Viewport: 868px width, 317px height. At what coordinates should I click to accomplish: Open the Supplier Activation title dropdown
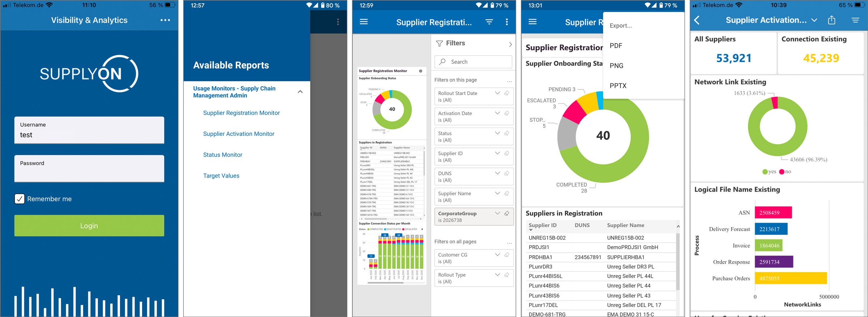point(814,20)
